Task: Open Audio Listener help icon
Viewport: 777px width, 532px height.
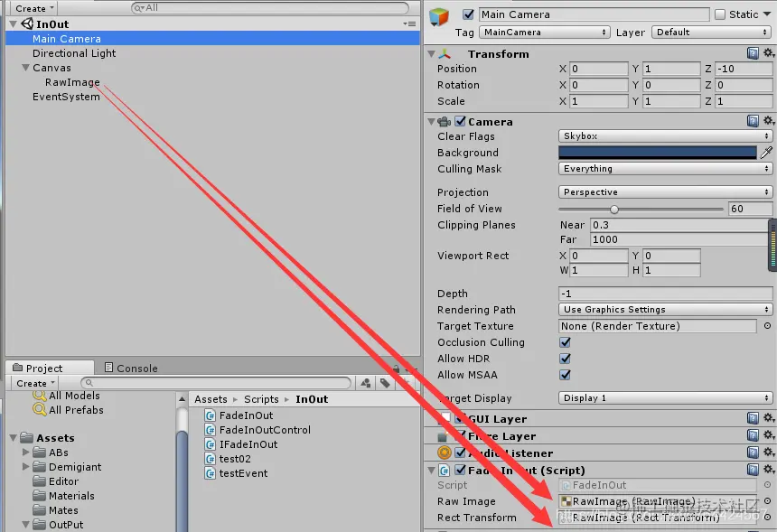Action: coord(753,453)
